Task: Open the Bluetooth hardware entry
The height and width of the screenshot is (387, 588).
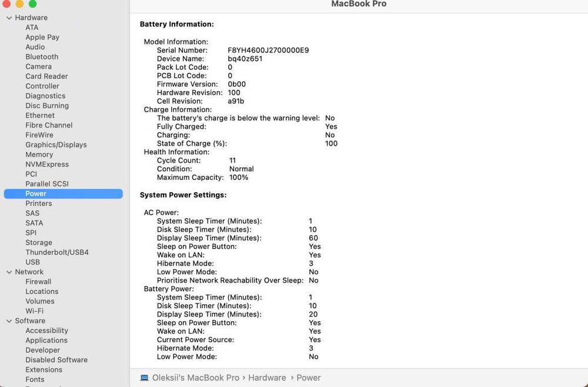Action: click(x=42, y=56)
